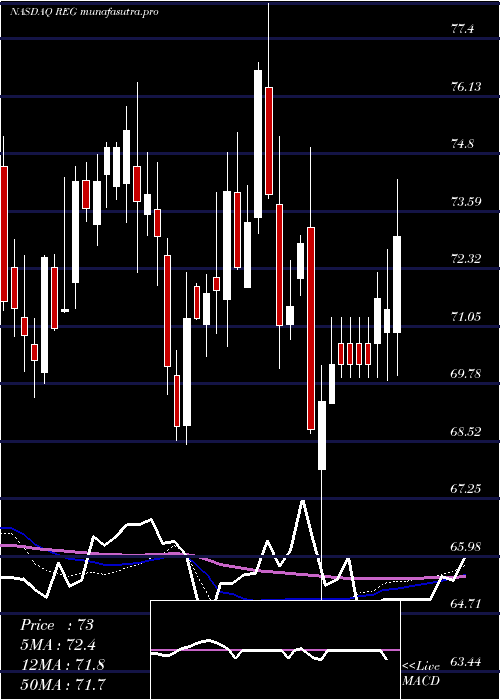This screenshot has height=700, width=500.
Task: Select the 74.8 price axis label
Action: pyautogui.click(x=462, y=144)
